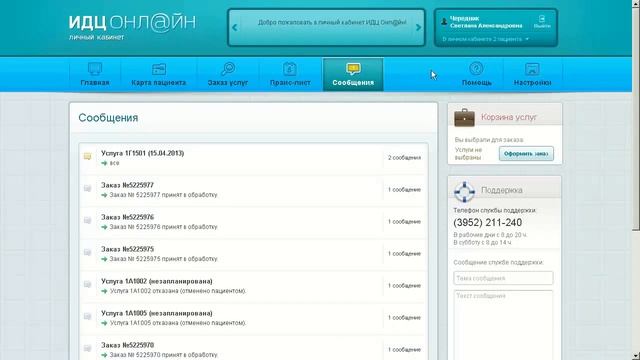
Task: Click the unread envelope icon for Услуга 1Г1501
Action: point(87,156)
